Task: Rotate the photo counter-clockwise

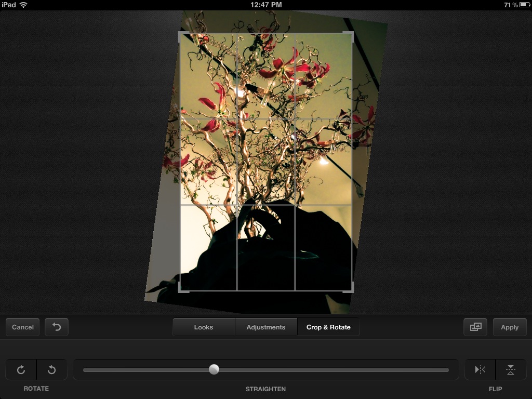Action: coord(51,370)
